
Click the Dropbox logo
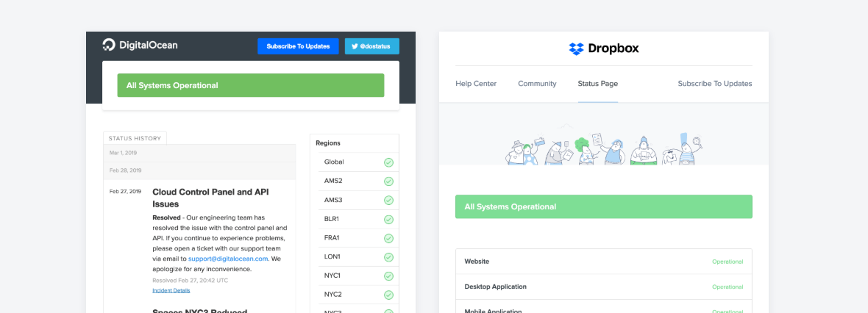click(604, 48)
